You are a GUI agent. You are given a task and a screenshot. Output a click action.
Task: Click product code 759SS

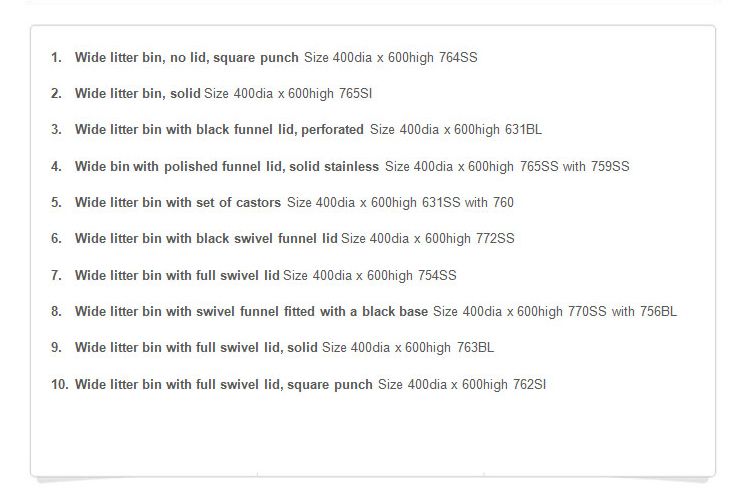pos(610,167)
